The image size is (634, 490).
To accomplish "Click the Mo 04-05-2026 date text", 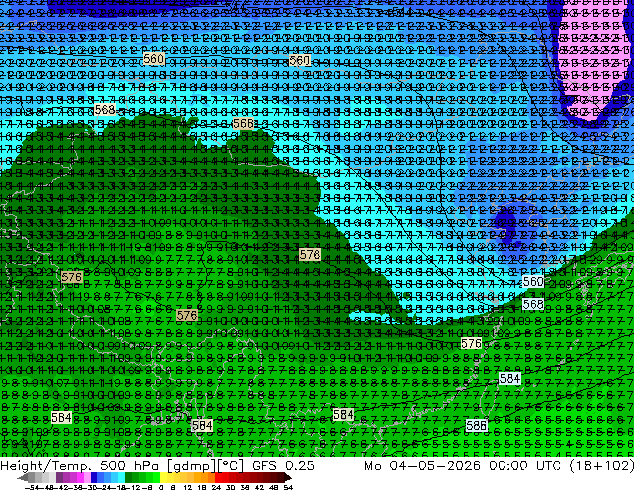I will [x=423, y=465].
